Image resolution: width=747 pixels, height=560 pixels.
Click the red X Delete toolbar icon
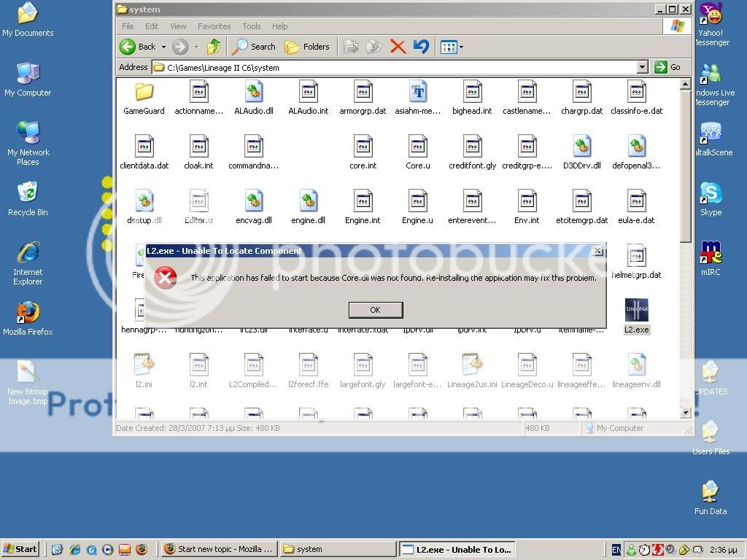coord(398,46)
